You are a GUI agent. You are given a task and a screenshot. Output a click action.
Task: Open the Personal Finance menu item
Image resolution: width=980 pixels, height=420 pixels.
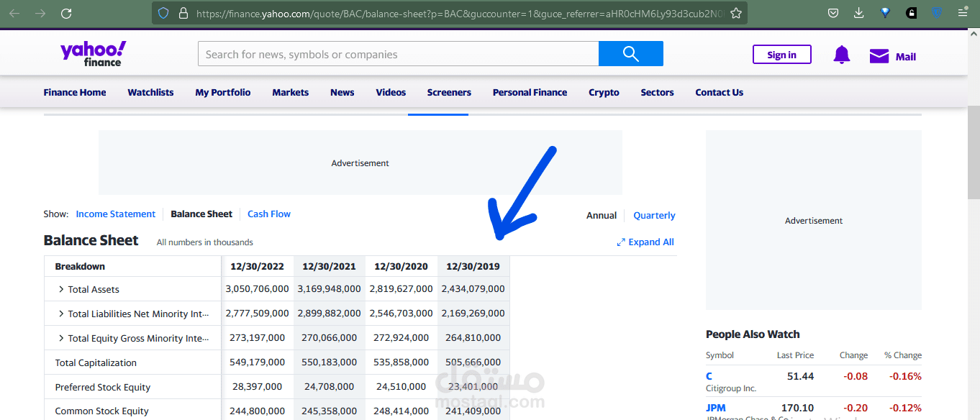point(530,92)
